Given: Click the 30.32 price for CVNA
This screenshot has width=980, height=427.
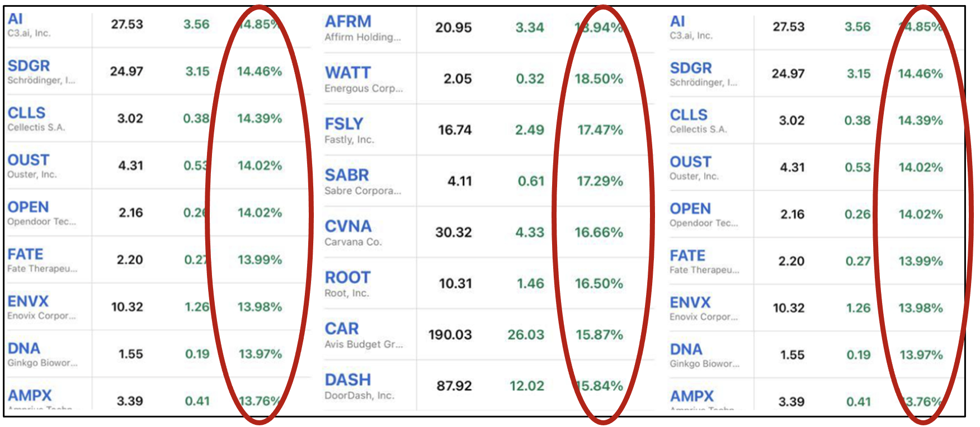Looking at the screenshot, I should (x=454, y=233).
